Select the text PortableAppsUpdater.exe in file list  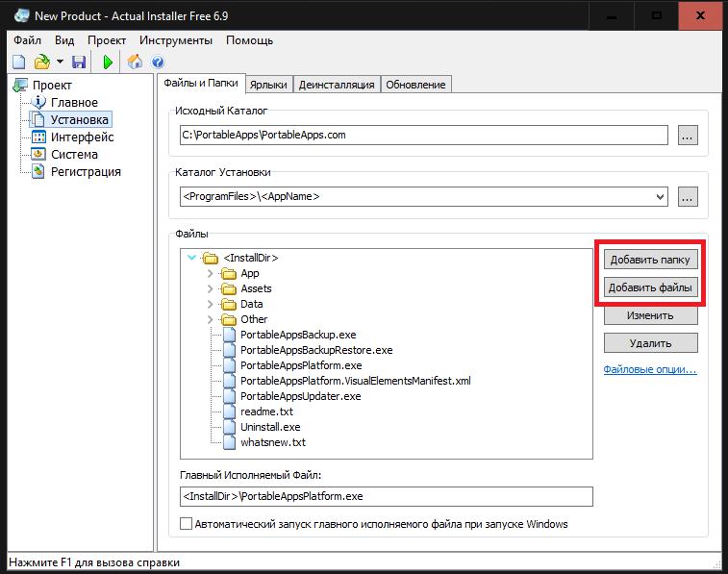coord(300,396)
